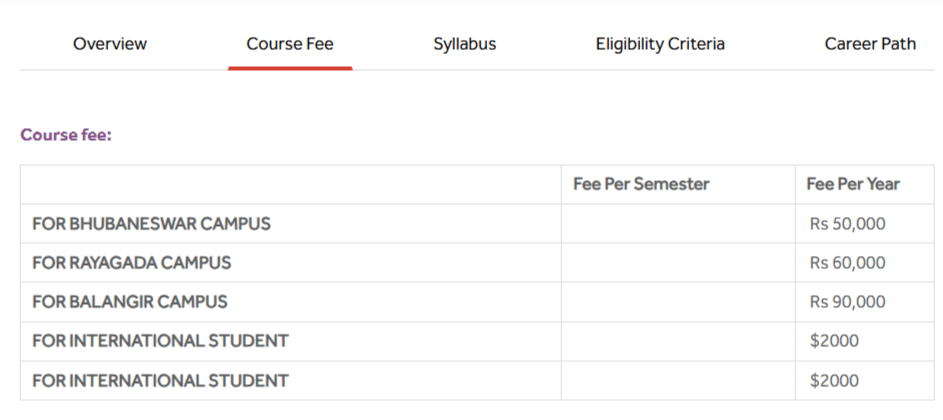Select the Course Fee tab
Screen dimensions: 943x420
(x=290, y=44)
